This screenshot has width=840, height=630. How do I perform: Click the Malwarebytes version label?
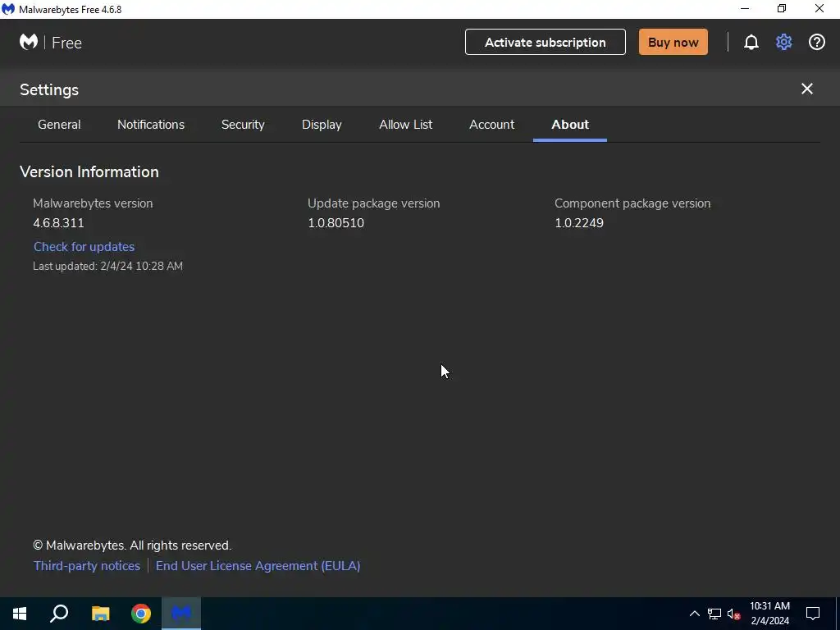[93, 203]
